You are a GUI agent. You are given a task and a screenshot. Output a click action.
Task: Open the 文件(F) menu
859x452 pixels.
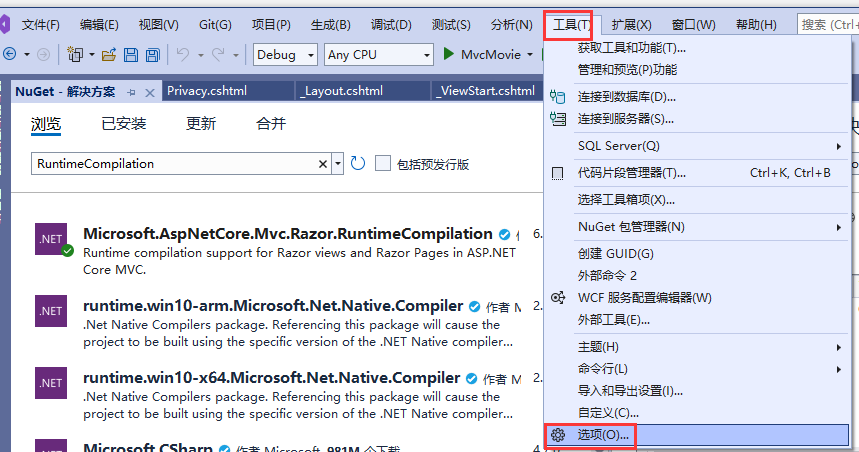[41, 25]
